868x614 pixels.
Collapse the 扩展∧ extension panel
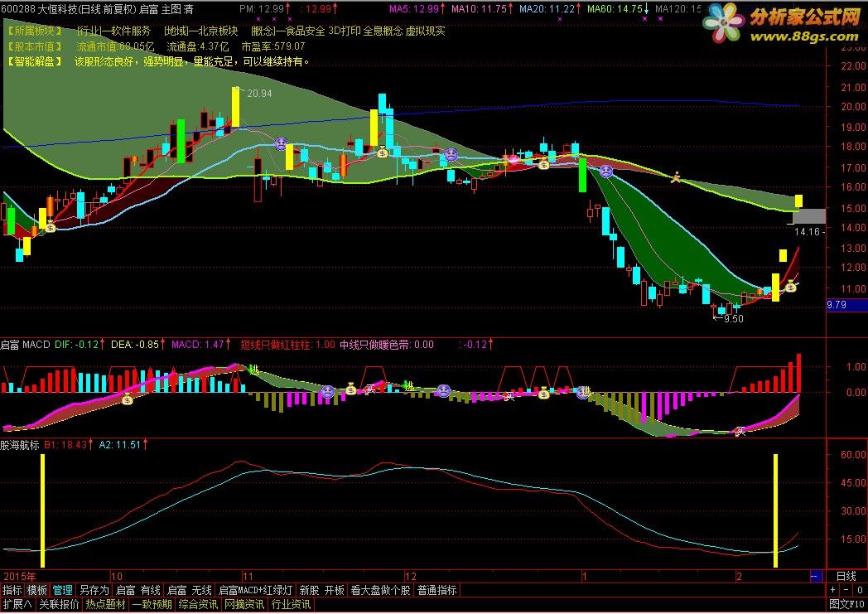tap(17, 605)
